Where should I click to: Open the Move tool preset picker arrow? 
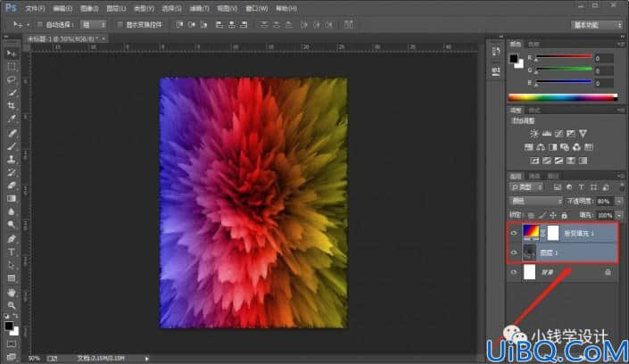tap(28, 25)
